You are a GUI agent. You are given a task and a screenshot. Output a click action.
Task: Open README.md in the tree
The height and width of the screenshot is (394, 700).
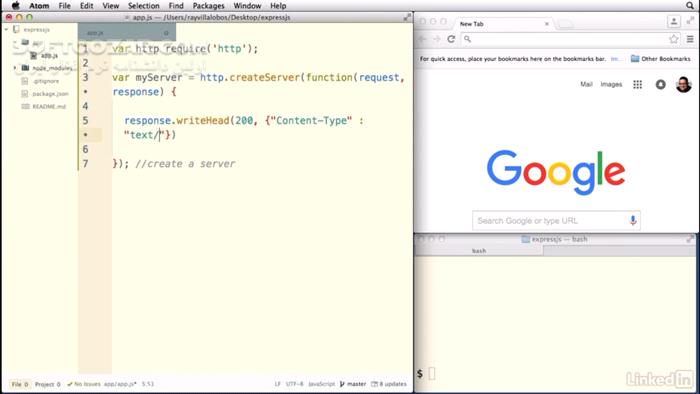pos(49,107)
